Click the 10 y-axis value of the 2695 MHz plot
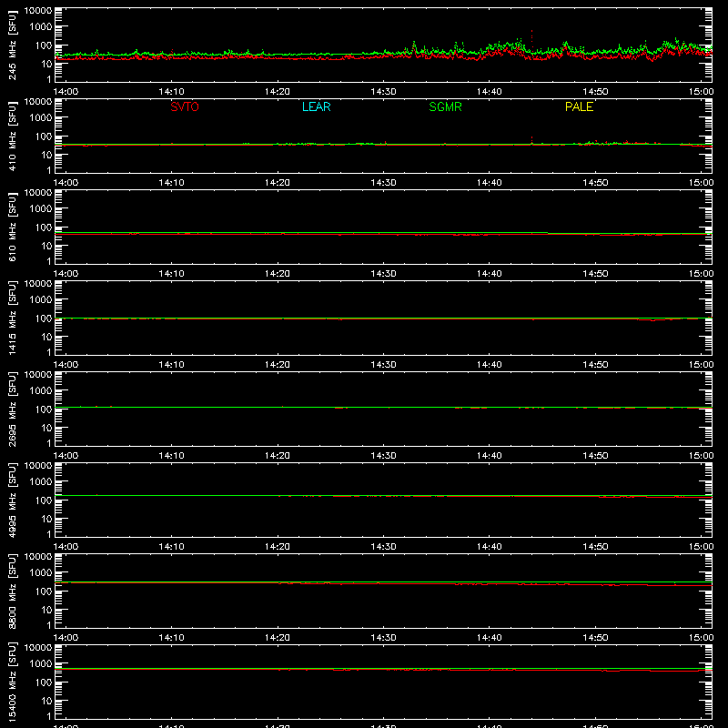Screen dimensions: 728x728 coord(46,428)
